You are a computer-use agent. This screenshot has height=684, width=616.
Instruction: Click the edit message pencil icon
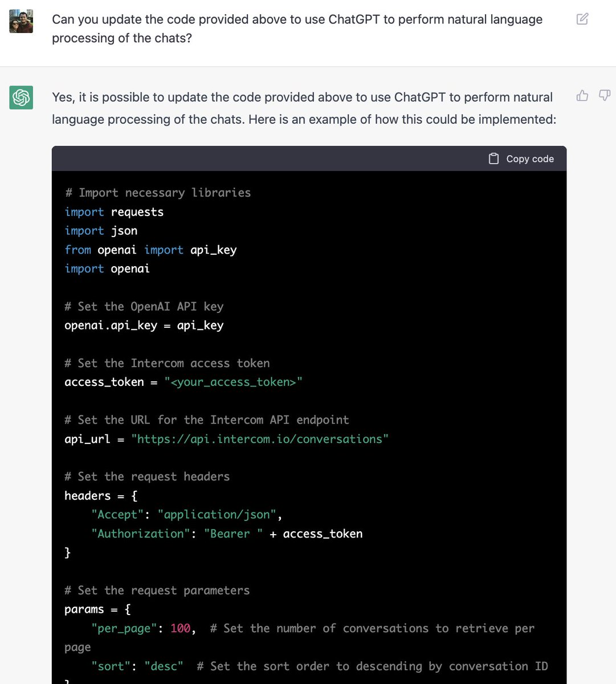click(582, 19)
